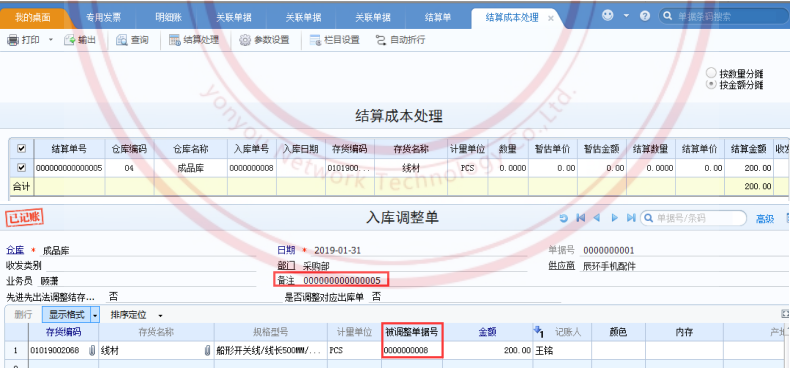Go to previous document record icon

click(597, 218)
